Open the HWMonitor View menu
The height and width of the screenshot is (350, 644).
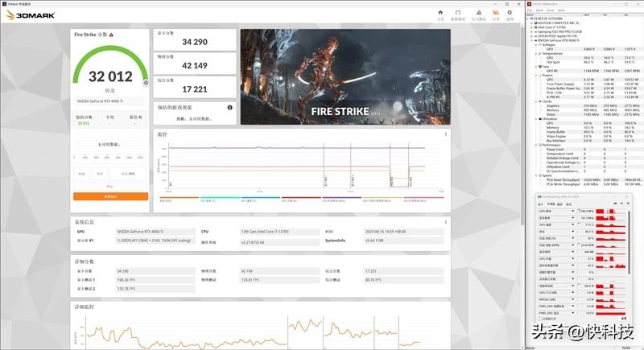539,10
